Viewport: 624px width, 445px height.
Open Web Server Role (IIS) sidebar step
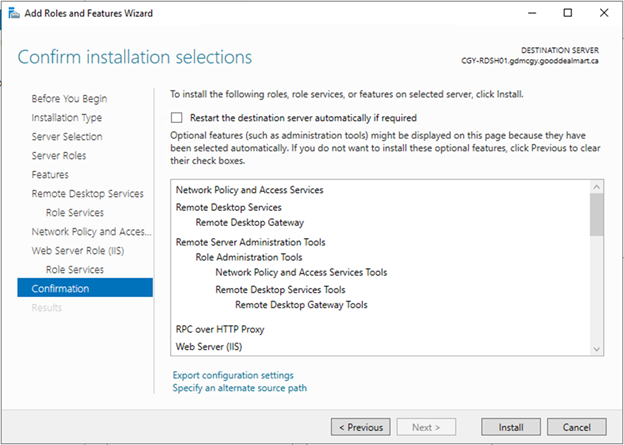pyautogui.click(x=78, y=251)
